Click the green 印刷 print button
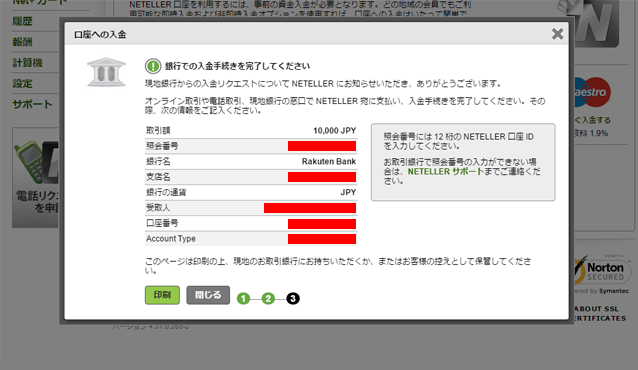 162,295
